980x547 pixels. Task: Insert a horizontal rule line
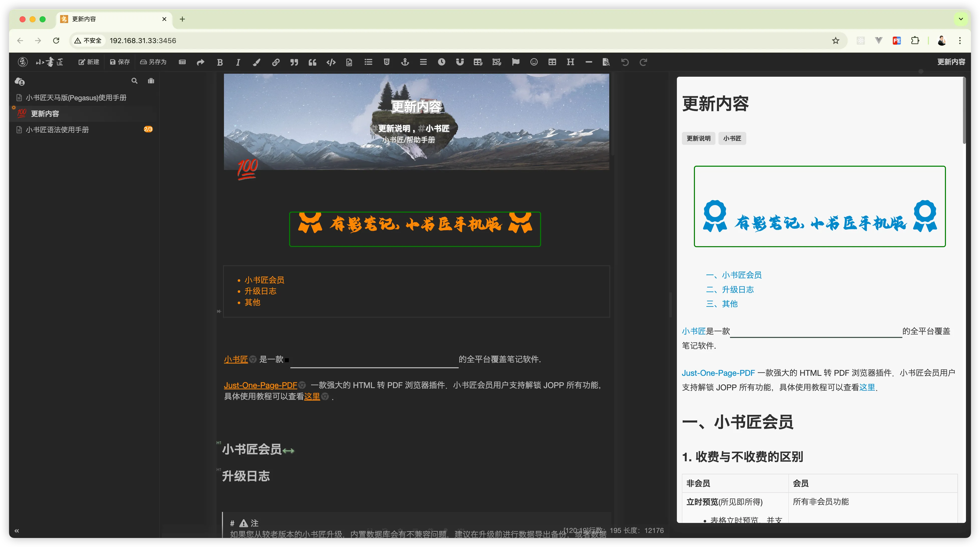click(x=589, y=62)
